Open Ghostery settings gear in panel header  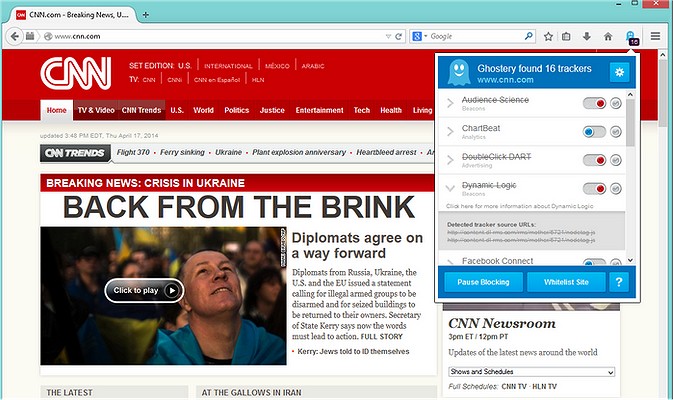tap(619, 72)
